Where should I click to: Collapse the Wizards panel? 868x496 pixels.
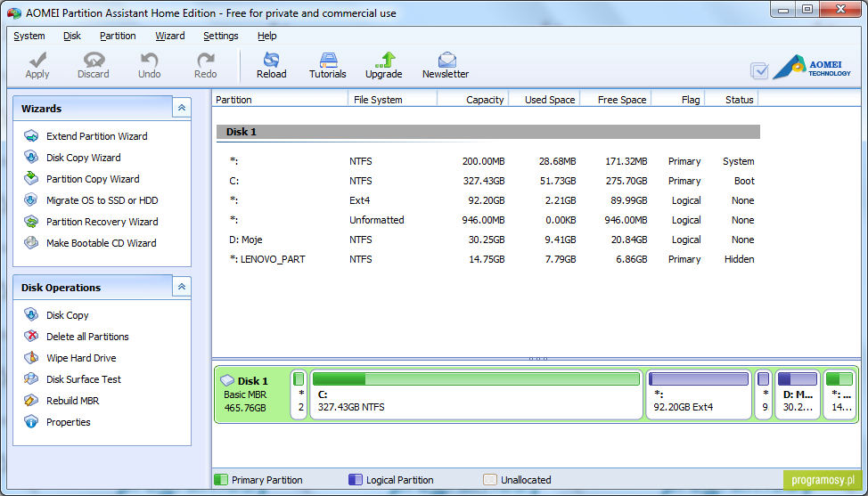(182, 108)
